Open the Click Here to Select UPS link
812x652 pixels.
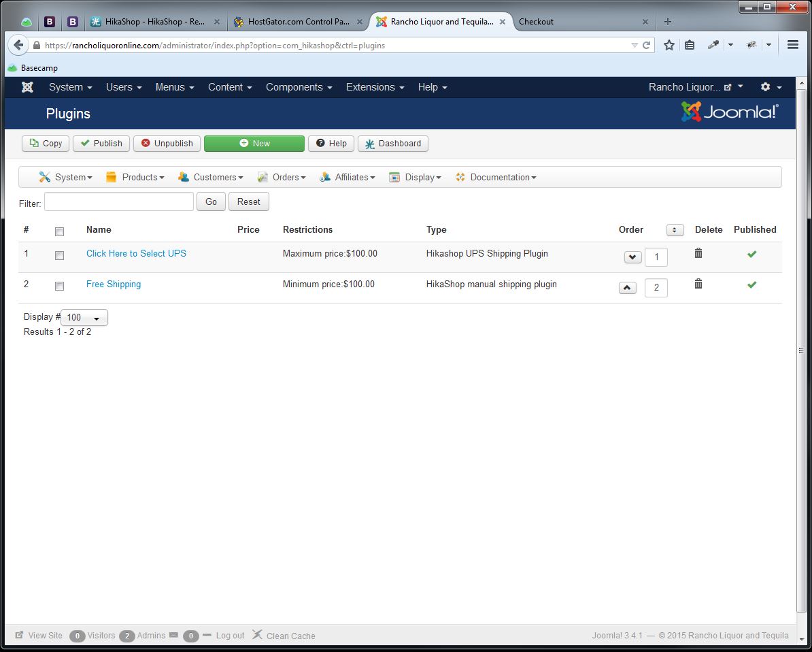[x=136, y=253]
